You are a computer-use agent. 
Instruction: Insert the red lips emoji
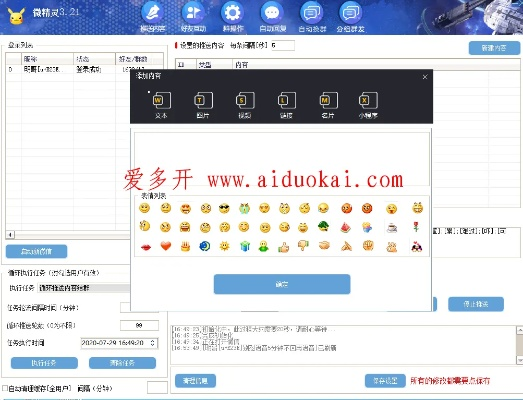click(146, 247)
